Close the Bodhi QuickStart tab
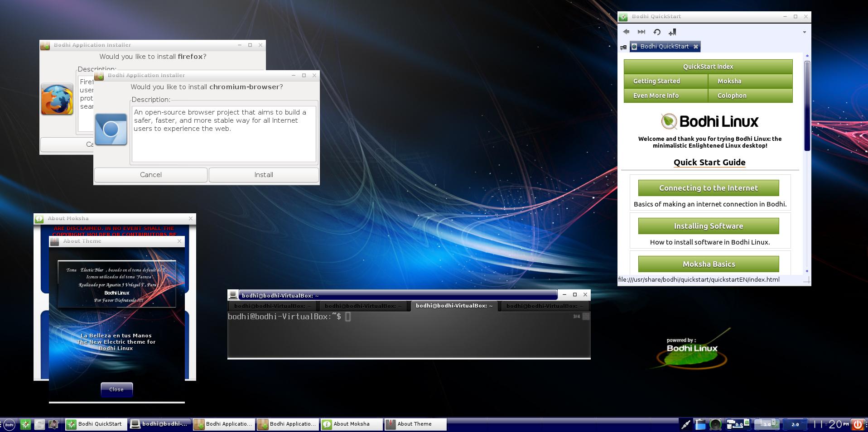Screen dimensions: 868x432 coord(696,47)
